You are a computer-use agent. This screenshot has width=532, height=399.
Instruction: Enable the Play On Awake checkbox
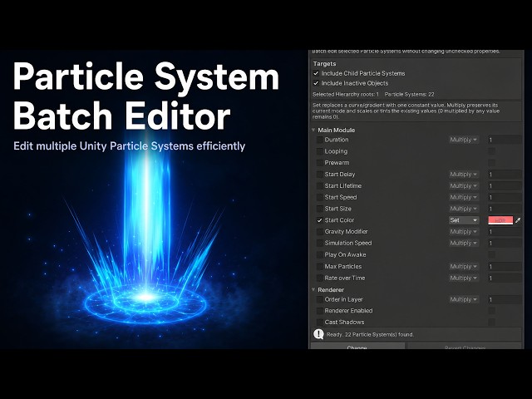tap(319, 255)
